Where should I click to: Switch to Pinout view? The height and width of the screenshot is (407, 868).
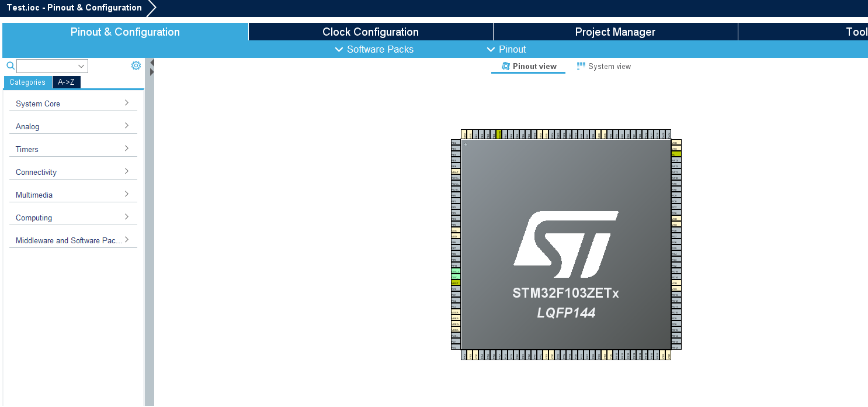[x=529, y=67]
